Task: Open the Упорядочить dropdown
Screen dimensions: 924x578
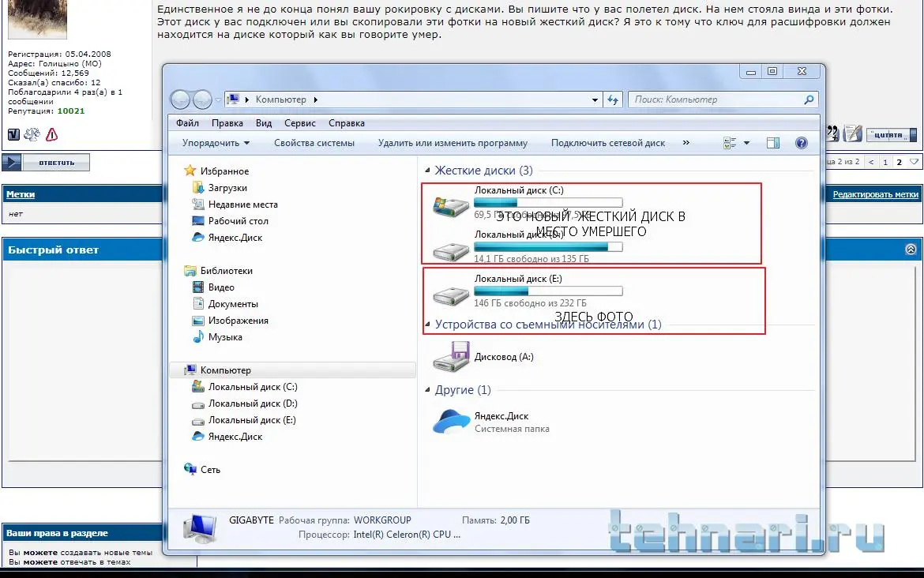Action: pyautogui.click(x=216, y=143)
